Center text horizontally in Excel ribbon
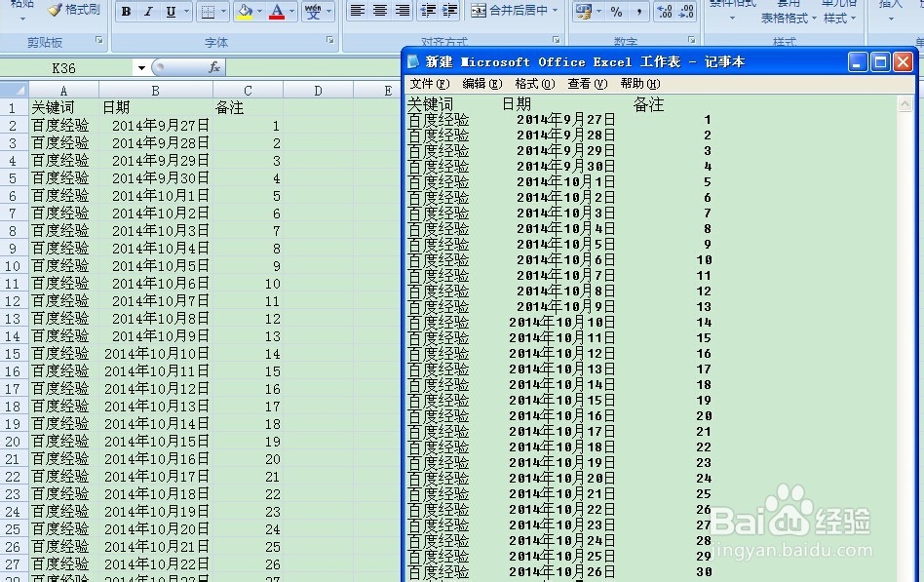Viewport: 924px width, 582px height. [x=380, y=11]
